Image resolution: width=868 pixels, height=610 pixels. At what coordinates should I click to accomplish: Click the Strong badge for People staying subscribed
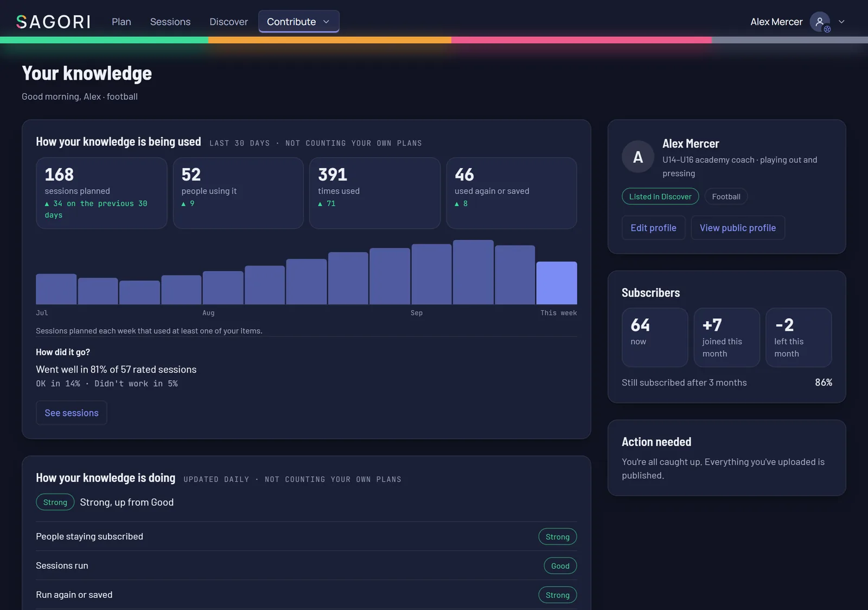tap(558, 536)
